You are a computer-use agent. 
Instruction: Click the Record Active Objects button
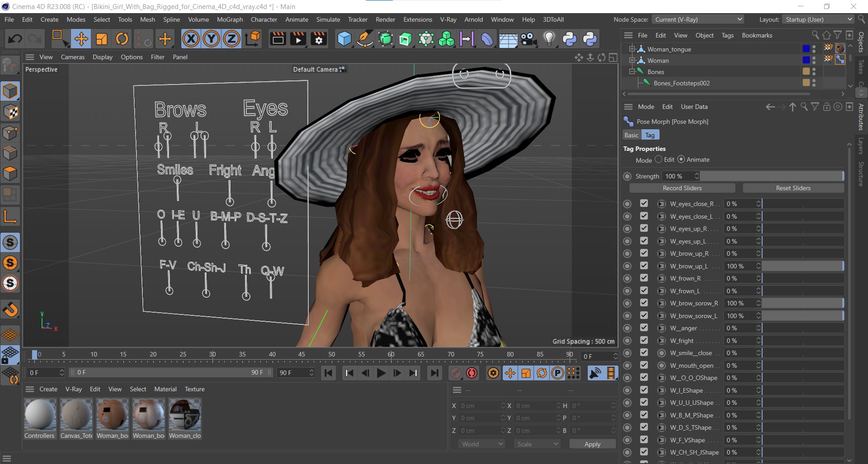[456, 373]
